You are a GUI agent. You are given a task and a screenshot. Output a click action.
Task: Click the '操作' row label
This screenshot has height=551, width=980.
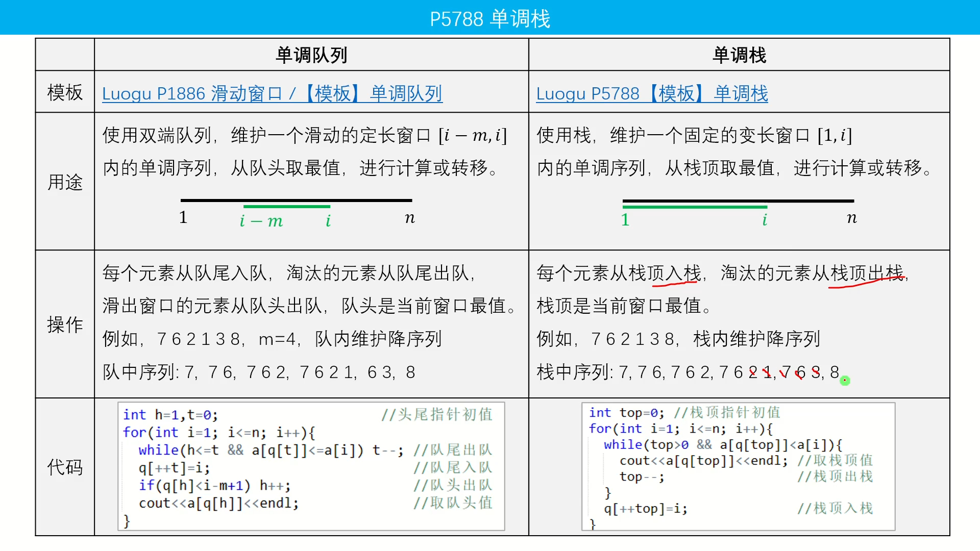(65, 324)
